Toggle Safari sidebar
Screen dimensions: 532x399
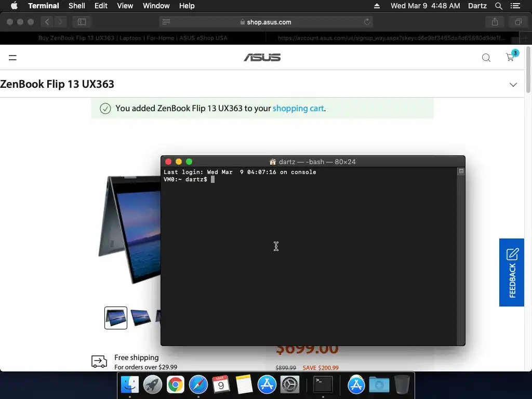pyautogui.click(x=82, y=22)
